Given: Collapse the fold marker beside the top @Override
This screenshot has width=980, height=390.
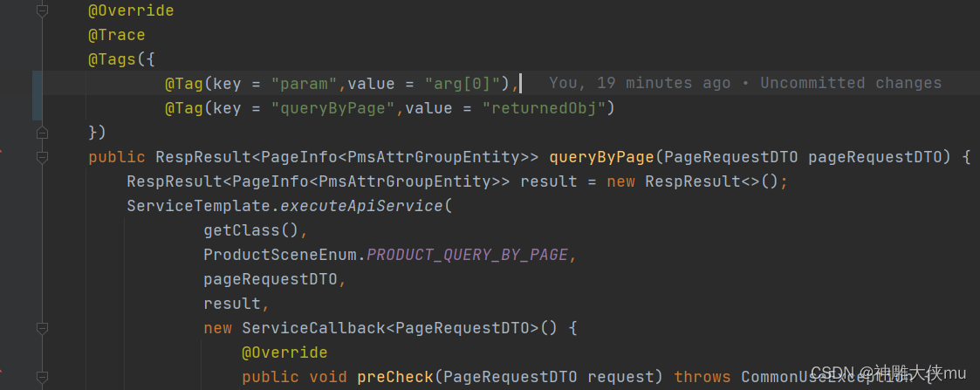Looking at the screenshot, I should [x=42, y=11].
